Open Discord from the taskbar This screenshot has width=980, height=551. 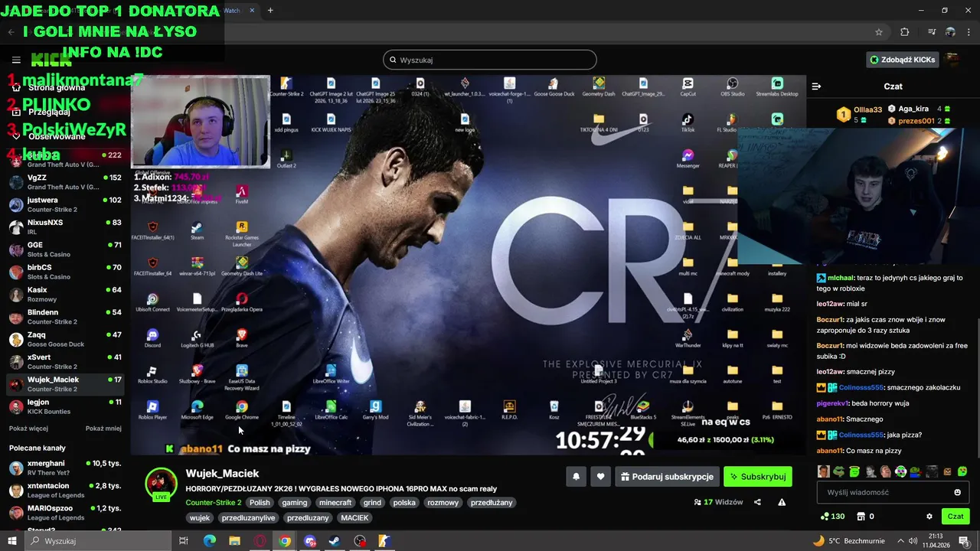click(310, 541)
